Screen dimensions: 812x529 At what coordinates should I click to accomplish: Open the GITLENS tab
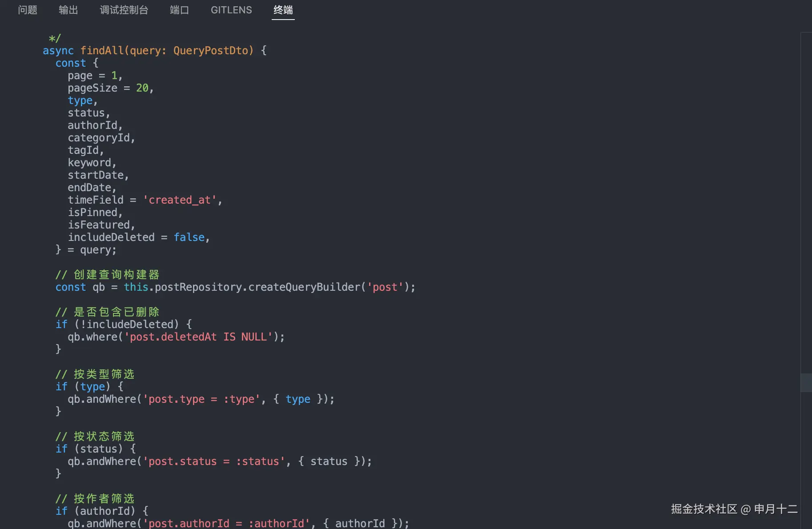pyautogui.click(x=231, y=10)
